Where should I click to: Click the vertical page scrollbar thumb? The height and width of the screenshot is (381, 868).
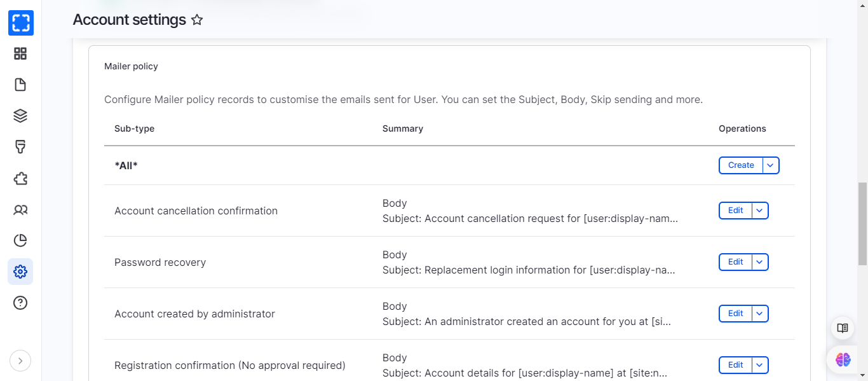[862, 223]
